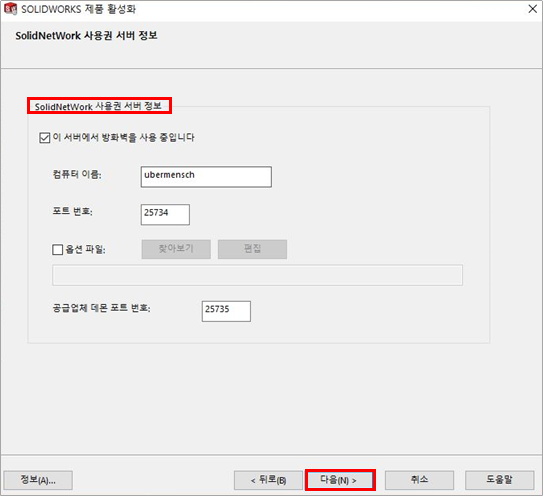Screen dimensions: 543x496
Task: Click the disabled 찾아보기 browse button
Action: click(x=176, y=249)
